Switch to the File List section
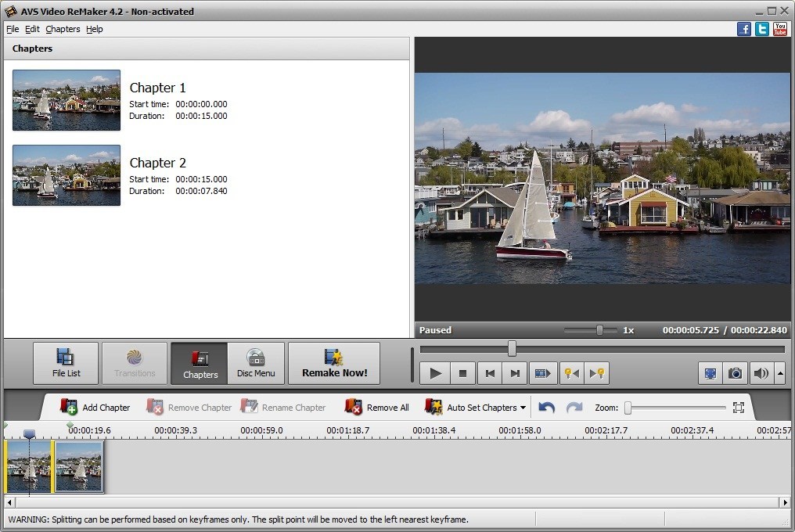This screenshot has width=795, height=532. [66, 363]
